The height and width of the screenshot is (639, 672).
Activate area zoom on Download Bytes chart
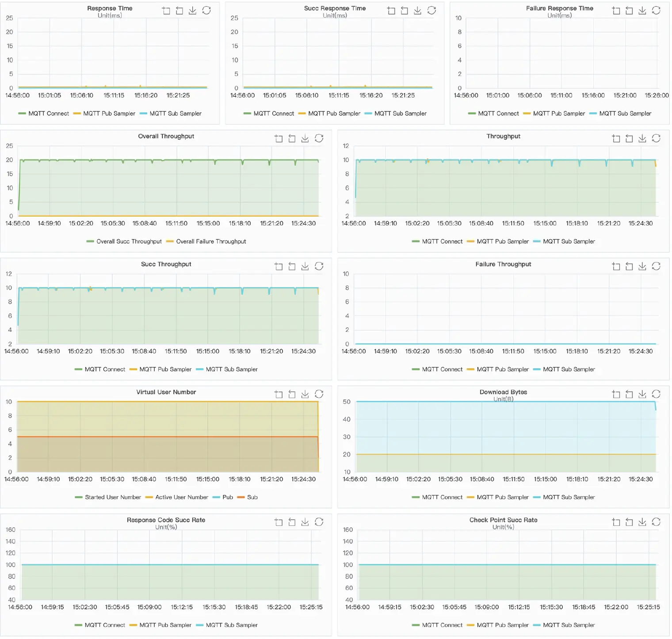coord(616,394)
